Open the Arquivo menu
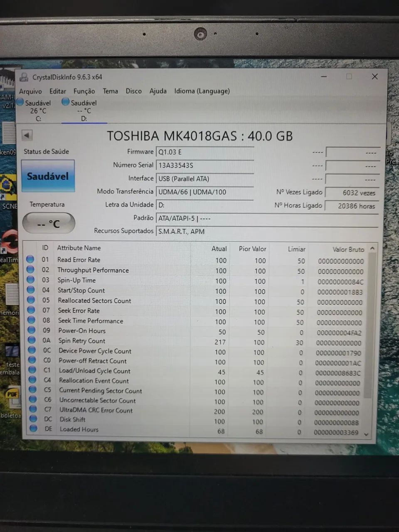 tap(30, 91)
